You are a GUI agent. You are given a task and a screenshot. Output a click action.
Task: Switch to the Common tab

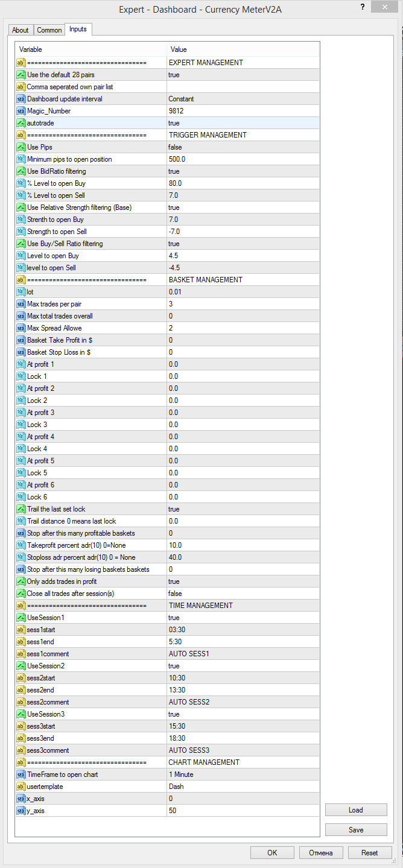point(49,30)
